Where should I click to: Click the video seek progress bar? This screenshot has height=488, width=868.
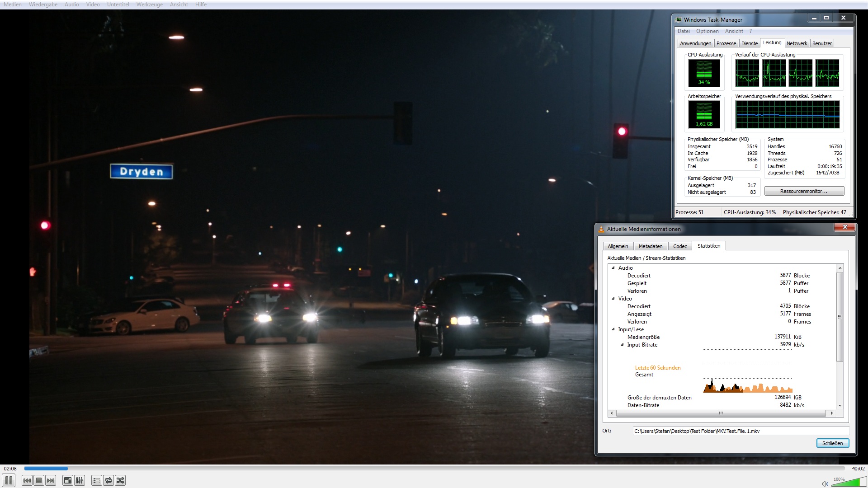[x=434, y=469]
